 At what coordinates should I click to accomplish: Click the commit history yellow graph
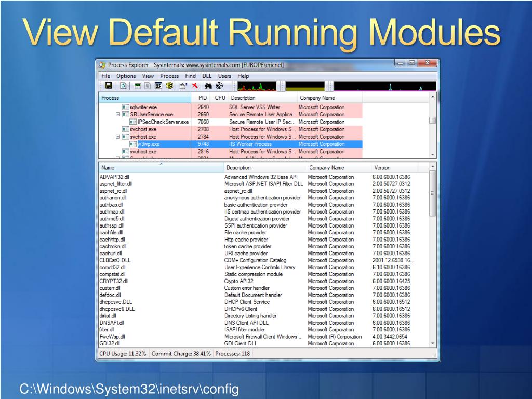tap(305, 86)
